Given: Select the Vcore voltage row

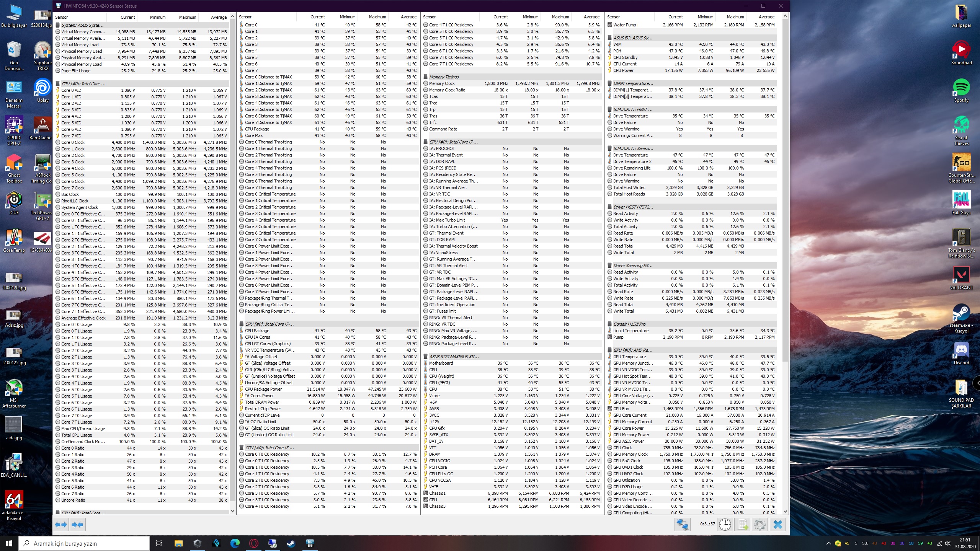Looking at the screenshot, I should [513, 396].
